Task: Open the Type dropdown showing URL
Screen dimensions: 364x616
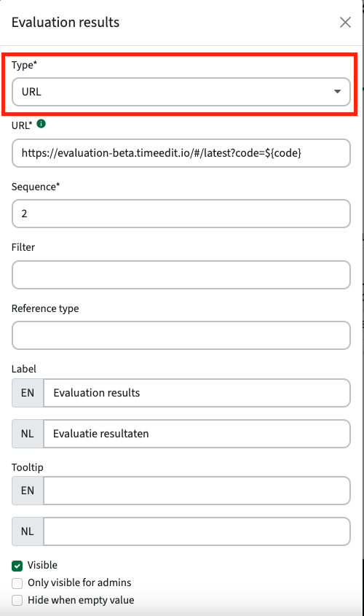Action: click(x=181, y=92)
